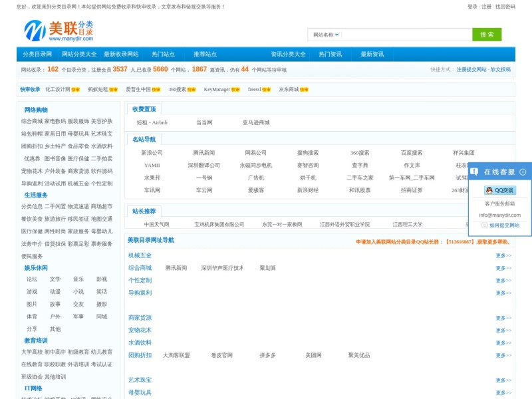Open the 当当网 link

click(204, 122)
